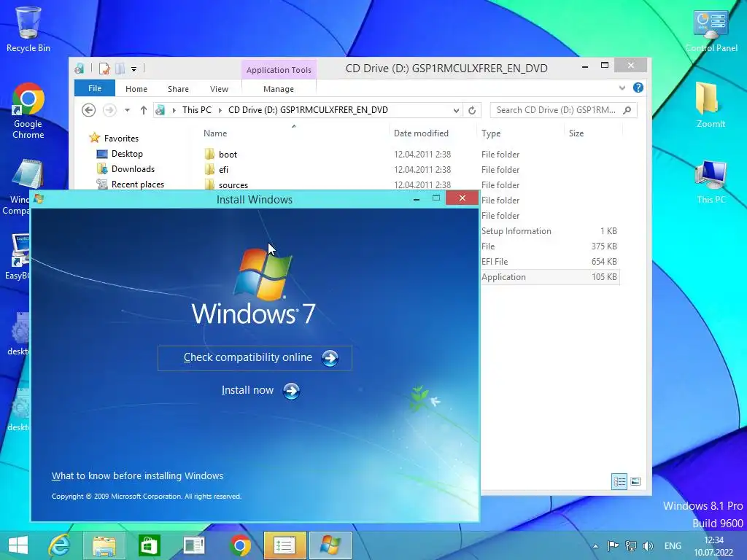
Task: Select the Application 105 KB row
Action: click(x=550, y=277)
